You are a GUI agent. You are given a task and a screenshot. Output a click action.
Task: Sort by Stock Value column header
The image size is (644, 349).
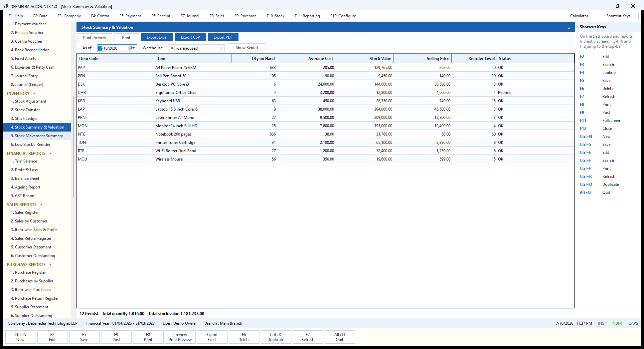click(x=364, y=59)
